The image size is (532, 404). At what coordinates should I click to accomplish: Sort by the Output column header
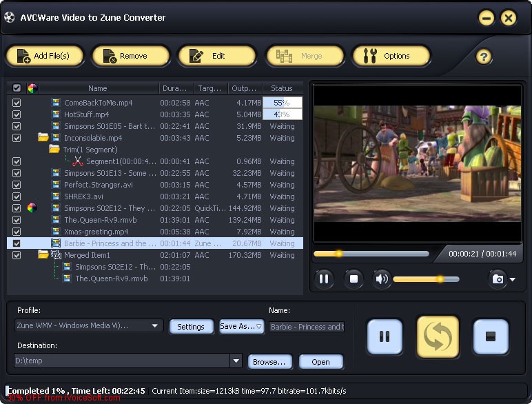tap(245, 88)
